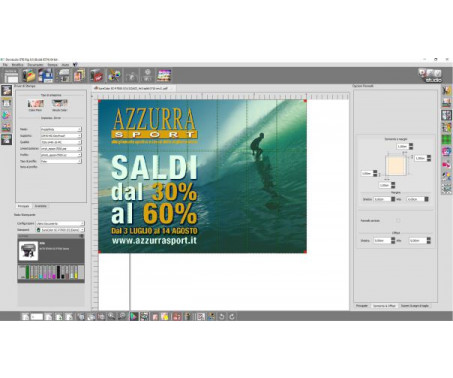Click the rotate counterclockwise arrow icon
The image size is (453, 378).
[x=222, y=316]
